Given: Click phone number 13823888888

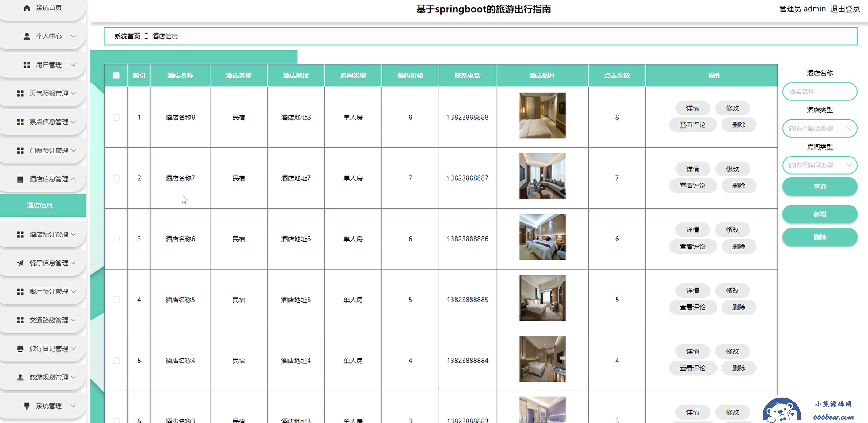Looking at the screenshot, I should pos(468,117).
